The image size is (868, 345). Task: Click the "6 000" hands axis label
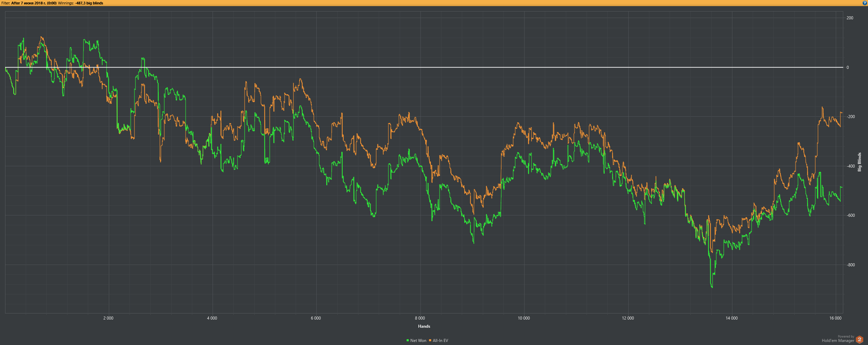click(316, 318)
